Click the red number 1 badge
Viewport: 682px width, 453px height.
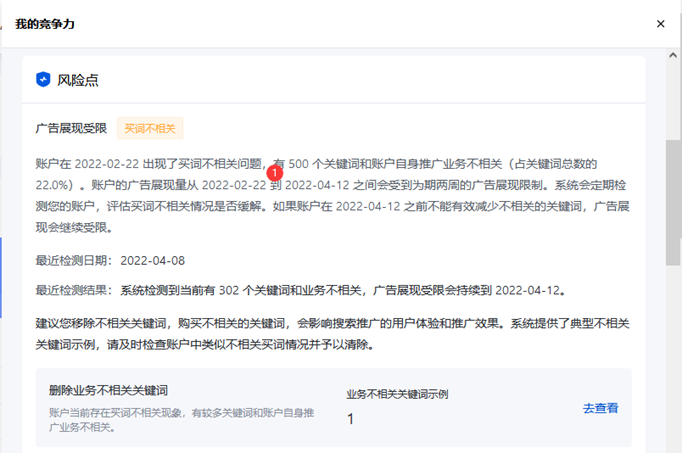point(276,172)
